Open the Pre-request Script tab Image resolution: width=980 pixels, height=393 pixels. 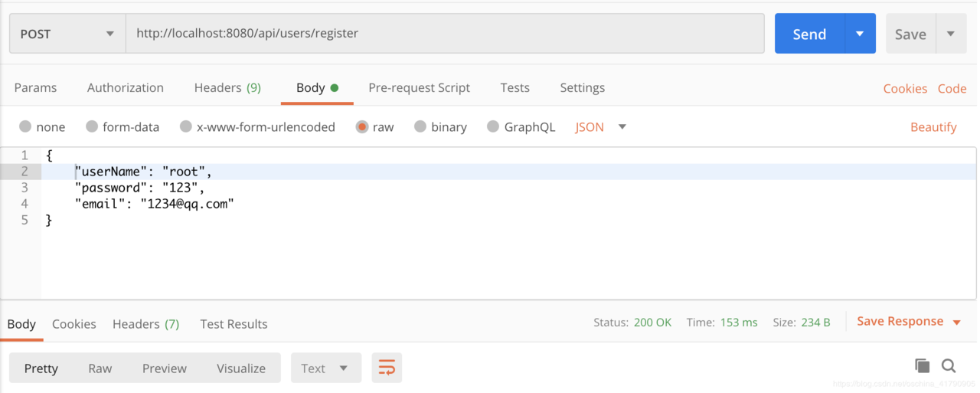pyautogui.click(x=420, y=87)
